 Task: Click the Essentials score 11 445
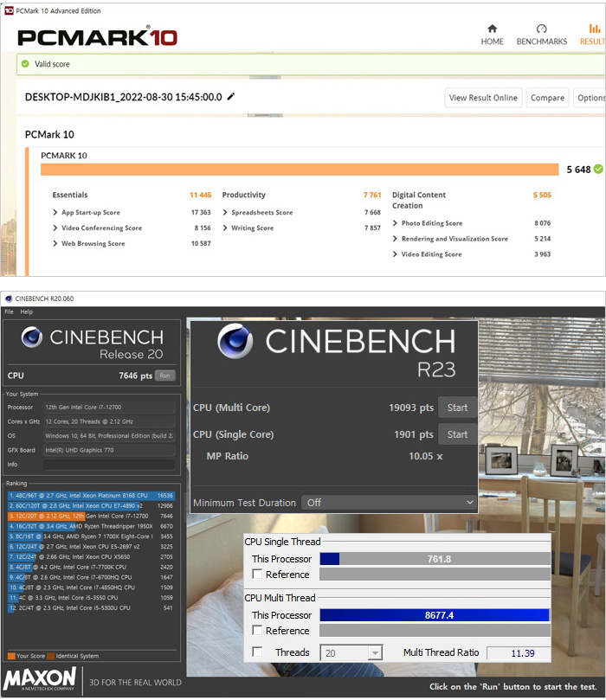click(x=201, y=195)
